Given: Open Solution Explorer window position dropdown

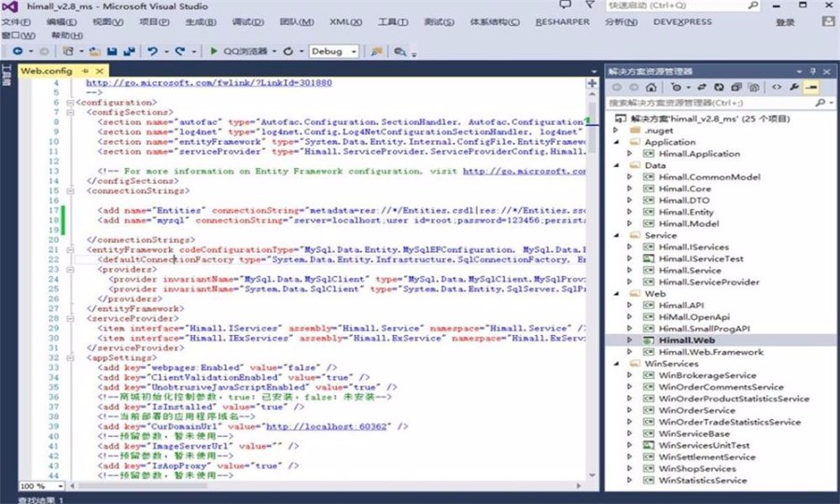Looking at the screenshot, I should (x=799, y=71).
